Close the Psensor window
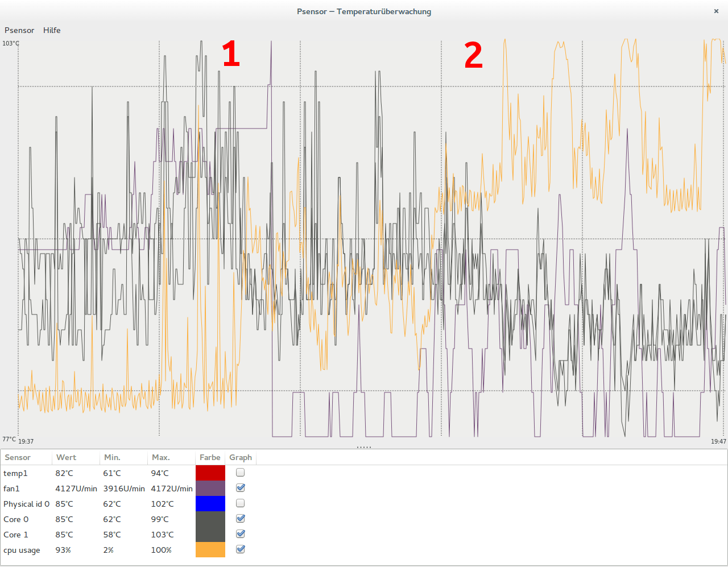Viewport: 728px width, 567px height. pos(716,11)
